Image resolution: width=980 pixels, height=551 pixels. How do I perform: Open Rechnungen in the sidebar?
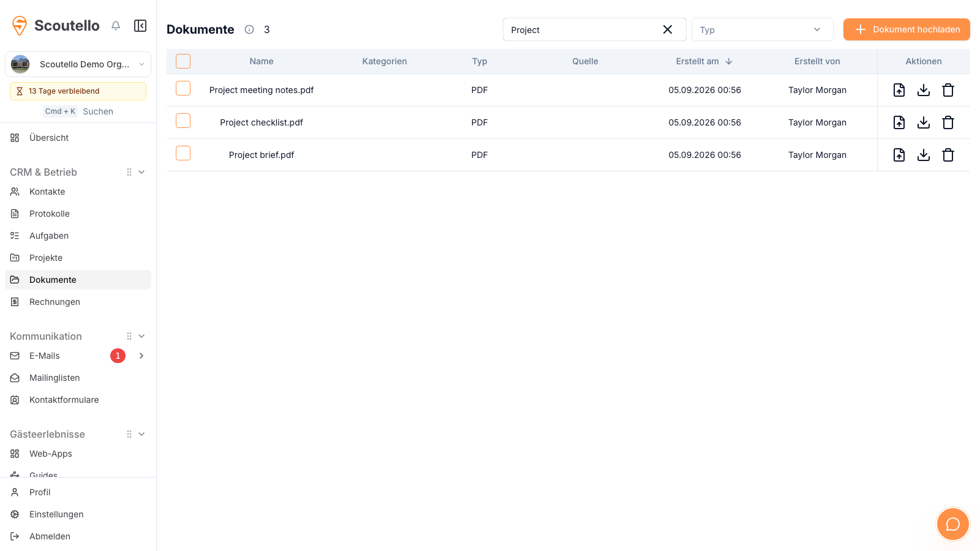78,302
